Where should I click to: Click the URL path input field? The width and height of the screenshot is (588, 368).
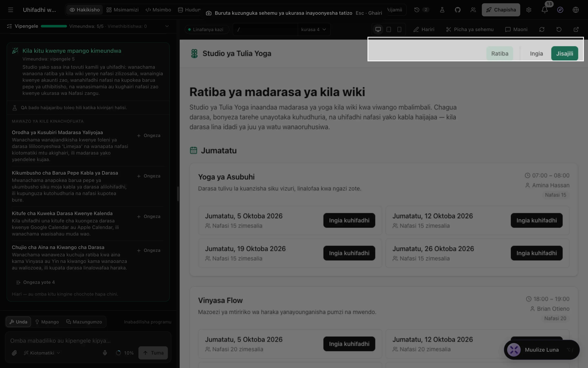tap(265, 29)
